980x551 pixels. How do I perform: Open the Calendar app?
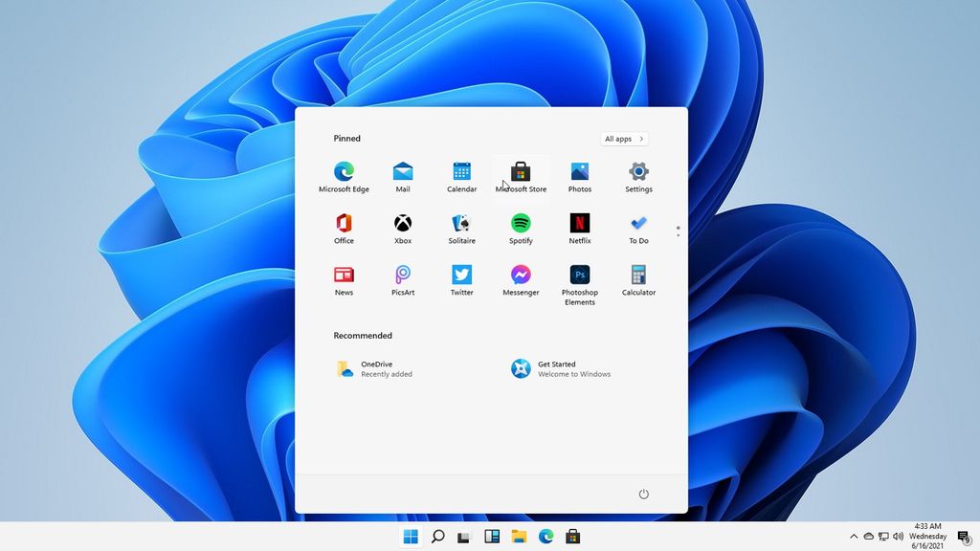click(x=461, y=170)
